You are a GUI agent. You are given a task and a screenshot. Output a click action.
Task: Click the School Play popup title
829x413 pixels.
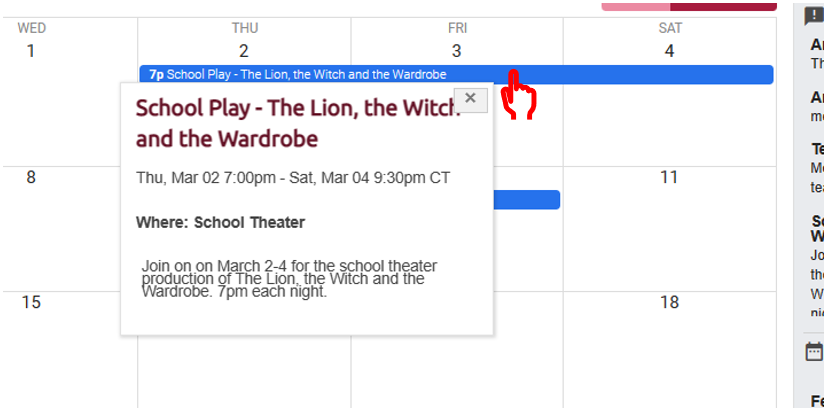coord(297,123)
